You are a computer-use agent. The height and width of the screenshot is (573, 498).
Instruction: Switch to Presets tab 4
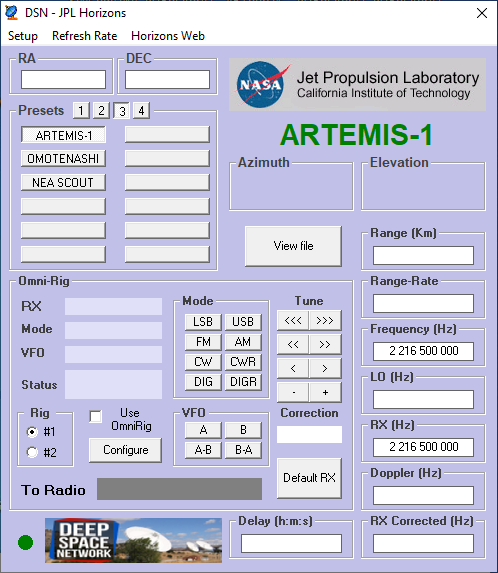coord(141,110)
